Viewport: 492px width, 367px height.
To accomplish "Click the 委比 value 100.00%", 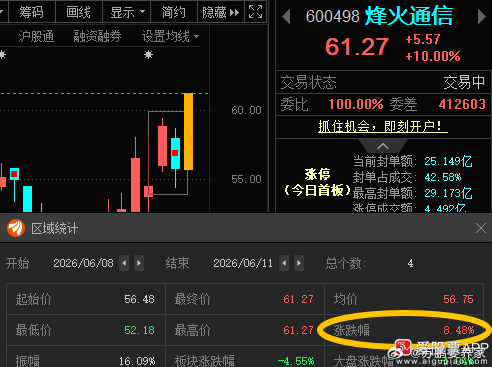I will coord(356,104).
